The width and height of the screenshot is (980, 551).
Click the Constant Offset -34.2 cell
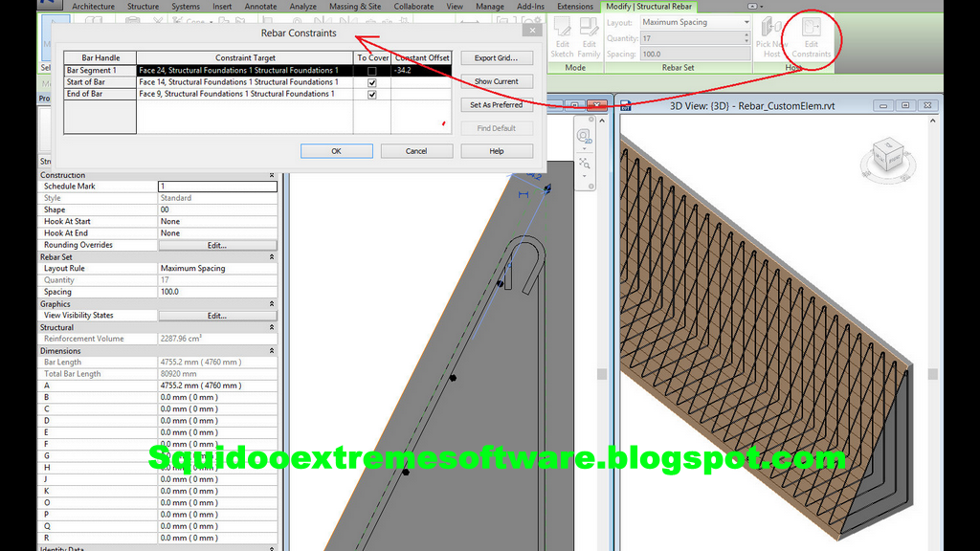421,71
